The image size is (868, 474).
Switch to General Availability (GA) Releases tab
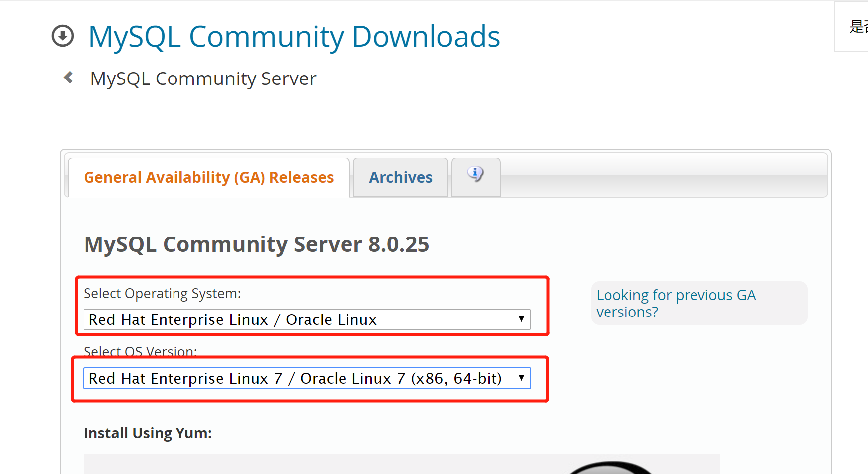[209, 177]
